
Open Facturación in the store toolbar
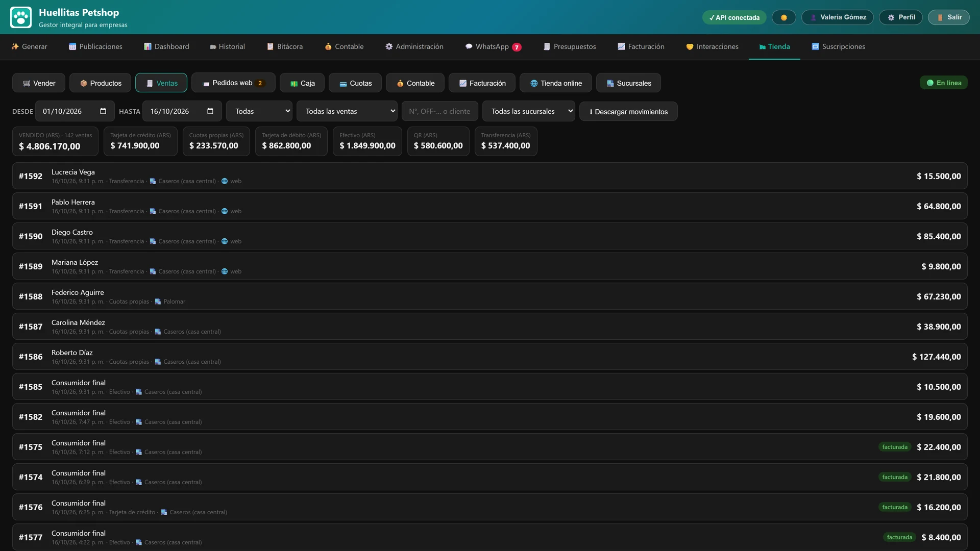482,83
